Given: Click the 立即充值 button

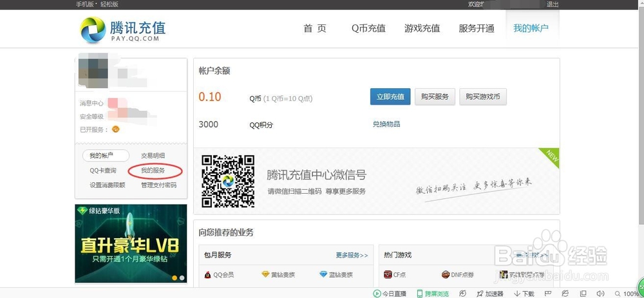Looking at the screenshot, I should (x=390, y=97).
